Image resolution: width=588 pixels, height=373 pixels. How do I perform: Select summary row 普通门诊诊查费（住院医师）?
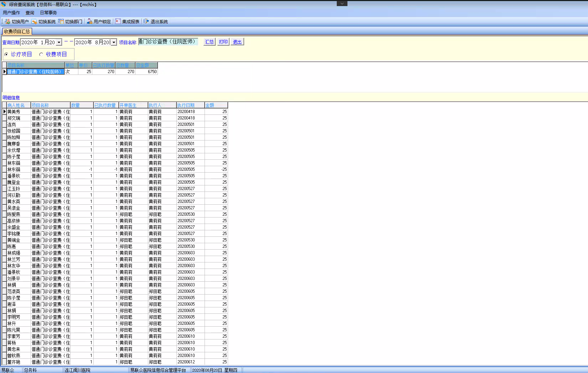click(36, 72)
